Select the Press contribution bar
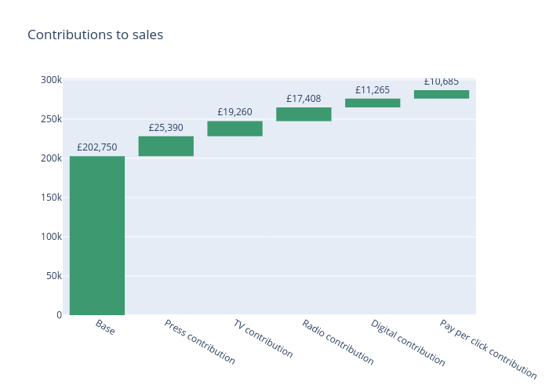This screenshot has height=392, width=549. coord(165,146)
